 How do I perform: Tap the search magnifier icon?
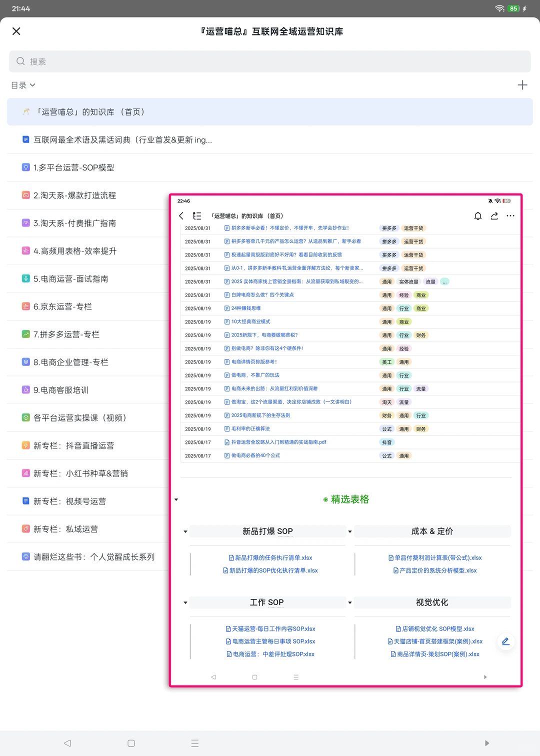pyautogui.click(x=20, y=61)
